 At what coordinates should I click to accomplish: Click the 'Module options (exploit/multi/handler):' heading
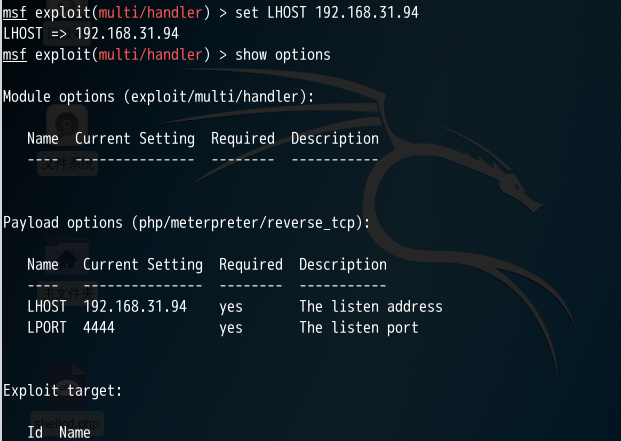(158, 97)
